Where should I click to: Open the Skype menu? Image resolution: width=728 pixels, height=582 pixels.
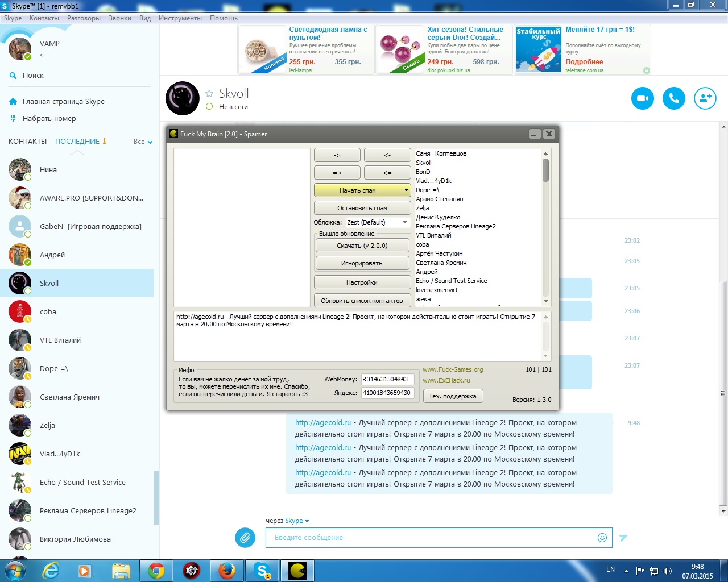[13, 18]
